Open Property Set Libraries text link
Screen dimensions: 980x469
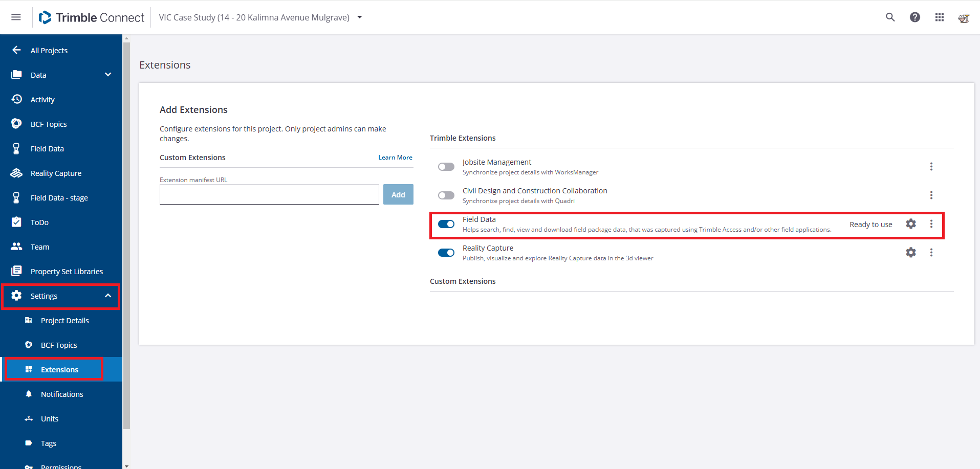[x=67, y=272]
